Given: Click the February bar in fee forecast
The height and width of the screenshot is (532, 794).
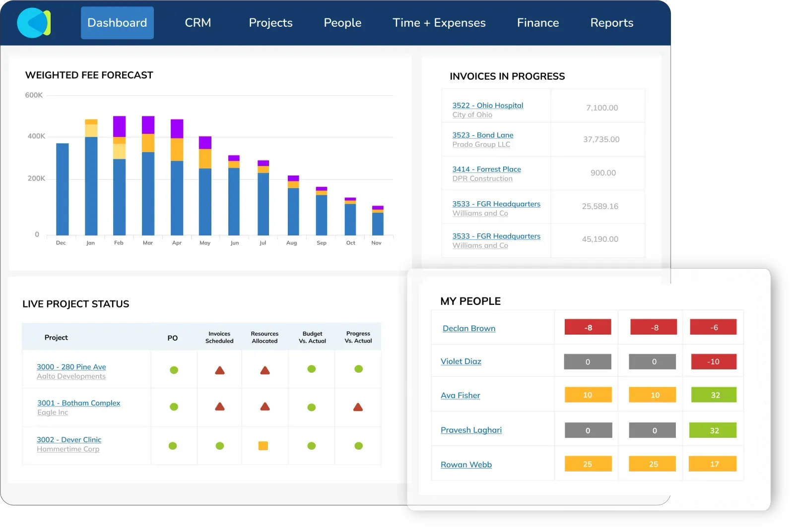Looking at the screenshot, I should coord(119,176).
